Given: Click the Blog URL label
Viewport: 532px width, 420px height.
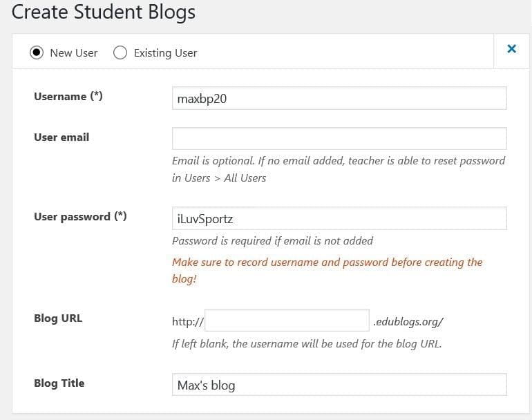Looking at the screenshot, I should coord(58,318).
